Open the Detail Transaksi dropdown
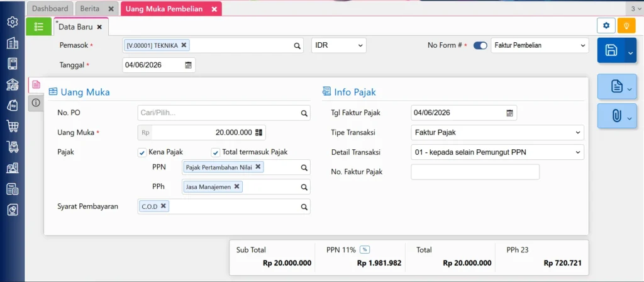Viewport: 644px width, 282px height. (x=497, y=152)
